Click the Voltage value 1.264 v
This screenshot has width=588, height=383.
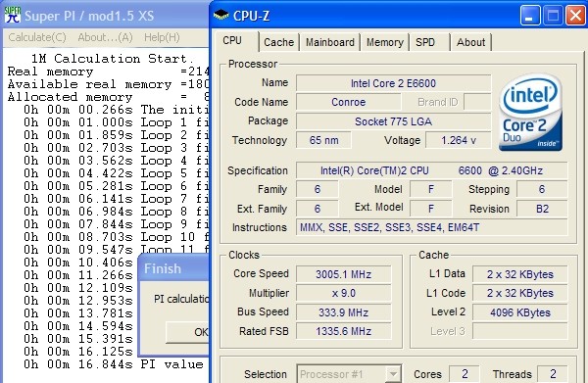click(459, 140)
